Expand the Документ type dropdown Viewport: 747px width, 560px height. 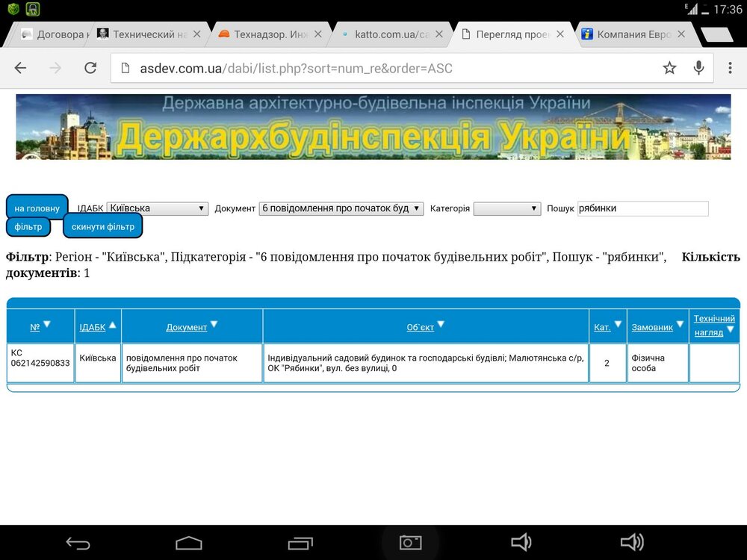click(341, 208)
